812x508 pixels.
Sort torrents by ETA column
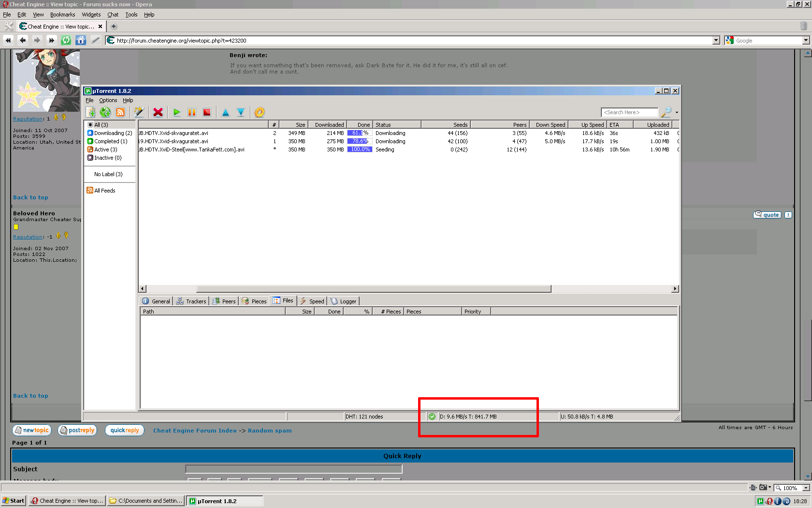point(620,125)
